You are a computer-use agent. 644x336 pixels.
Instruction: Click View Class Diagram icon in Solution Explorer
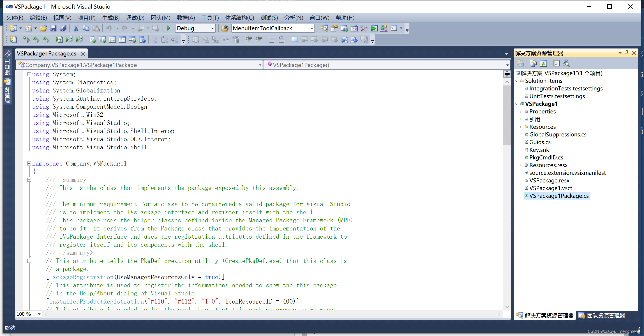click(x=566, y=64)
